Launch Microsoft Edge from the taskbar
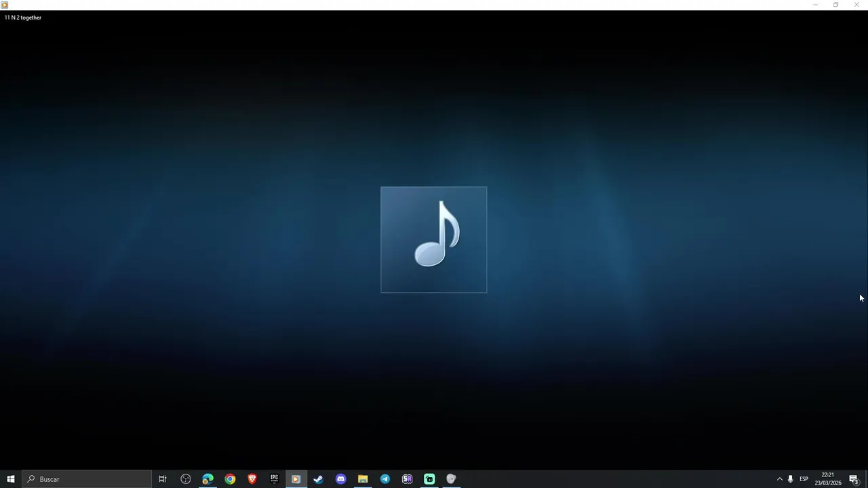This screenshot has width=868, height=488. (x=208, y=479)
